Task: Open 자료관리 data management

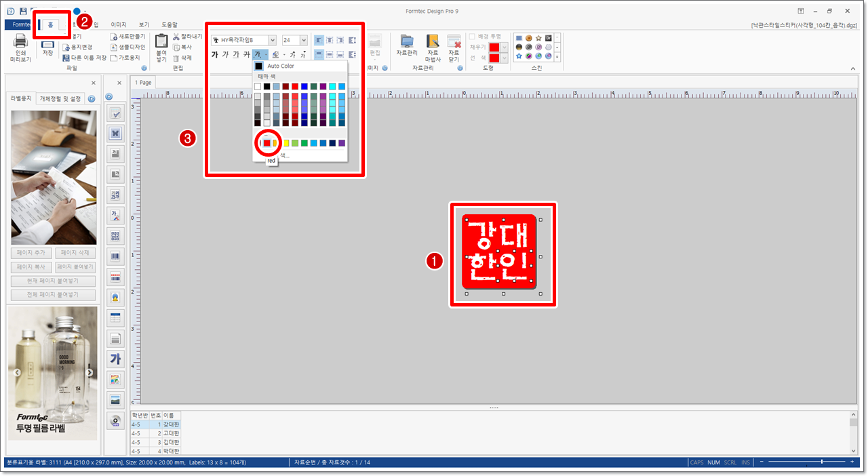Action: tap(407, 45)
